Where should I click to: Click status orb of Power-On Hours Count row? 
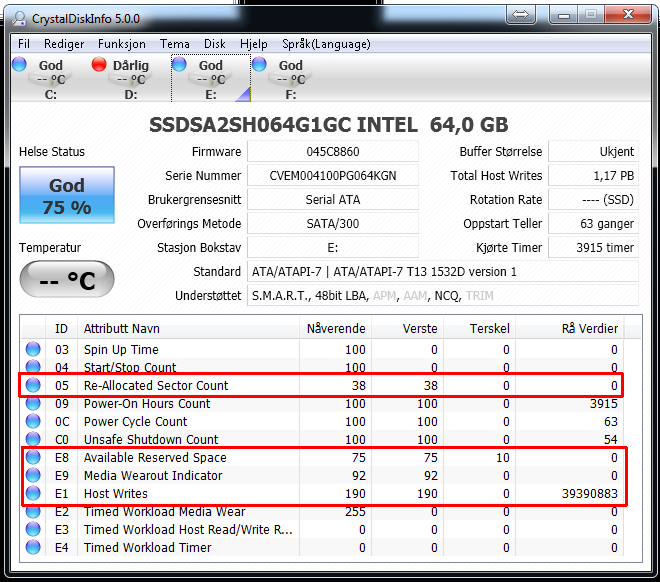(x=33, y=403)
